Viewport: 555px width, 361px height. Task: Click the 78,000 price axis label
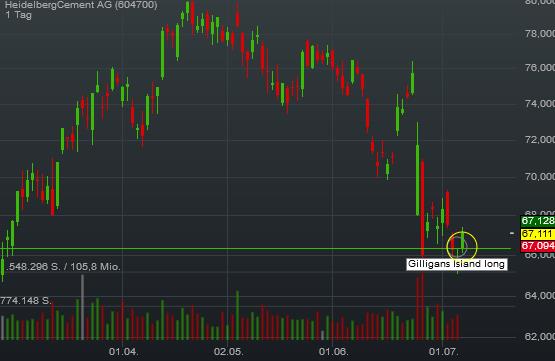(x=539, y=34)
